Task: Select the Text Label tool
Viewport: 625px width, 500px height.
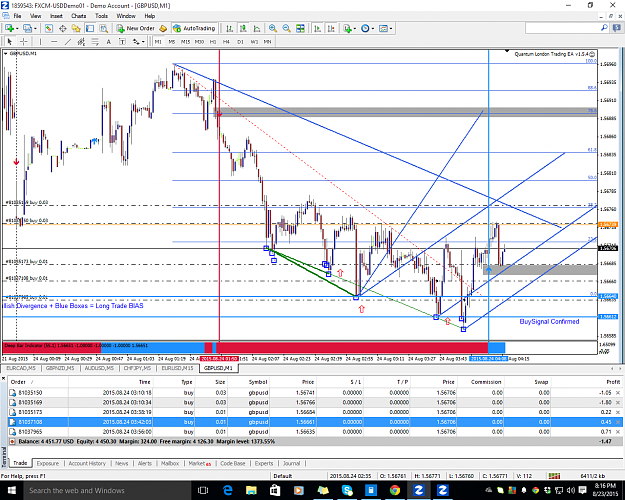Action: click(x=122, y=41)
